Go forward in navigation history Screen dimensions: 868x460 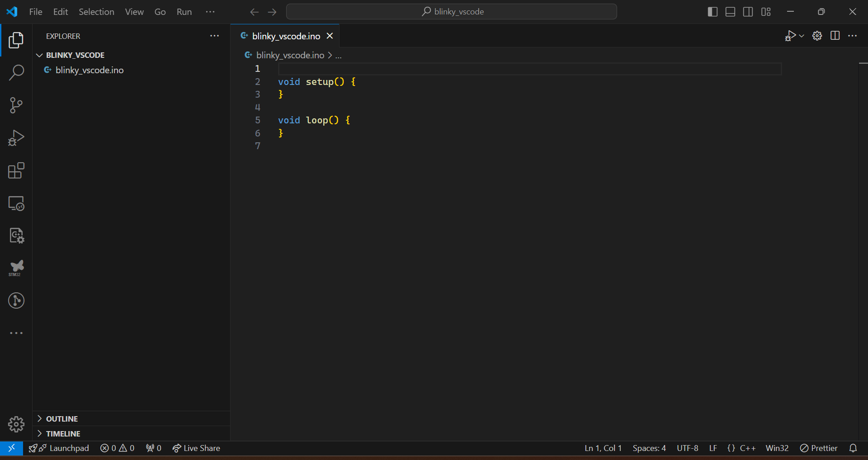[x=272, y=12]
